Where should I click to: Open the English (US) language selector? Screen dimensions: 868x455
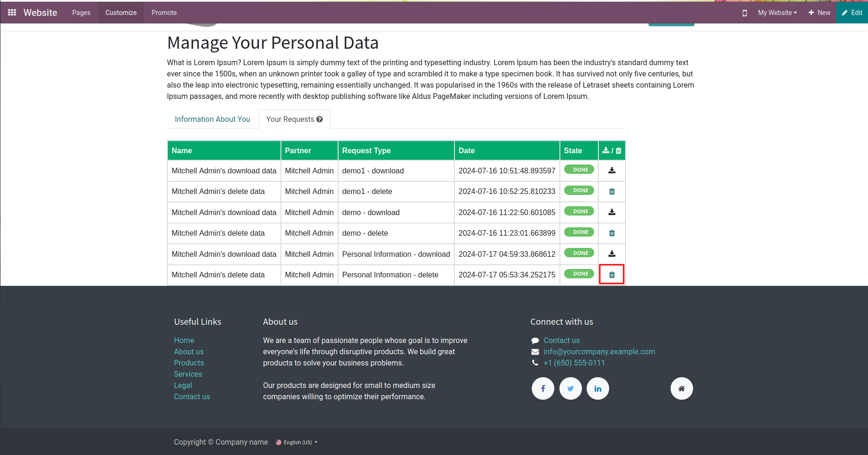[298, 442]
